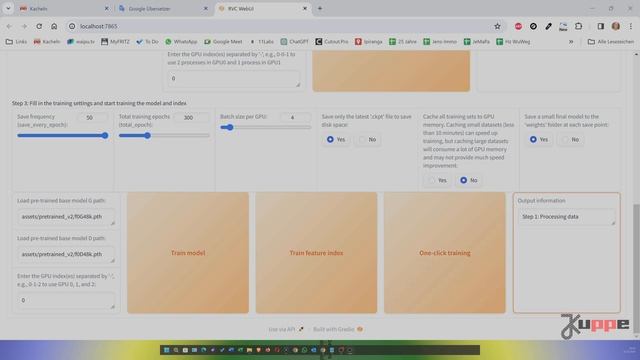Click the Output information text box
Screen dimensions: 640x360
(x=567, y=217)
